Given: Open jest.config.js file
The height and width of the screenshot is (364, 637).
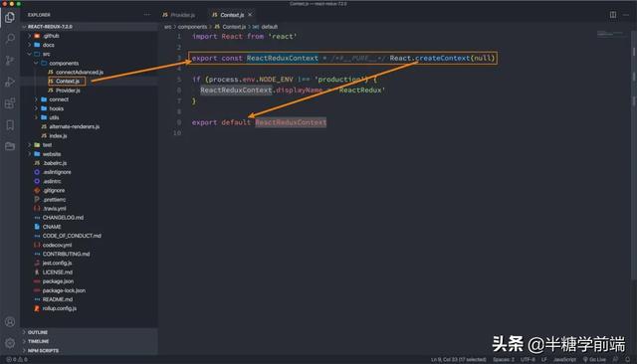Looking at the screenshot, I should [89, 263].
